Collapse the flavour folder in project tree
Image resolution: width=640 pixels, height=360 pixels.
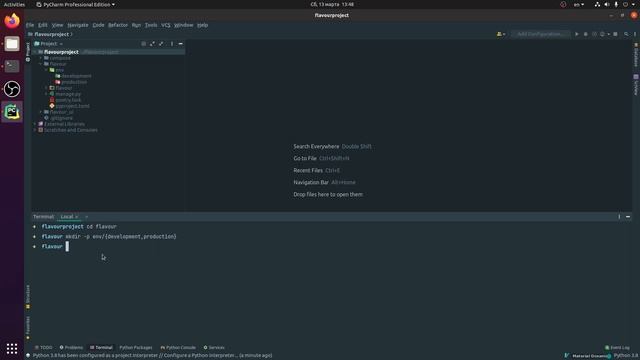[41, 64]
